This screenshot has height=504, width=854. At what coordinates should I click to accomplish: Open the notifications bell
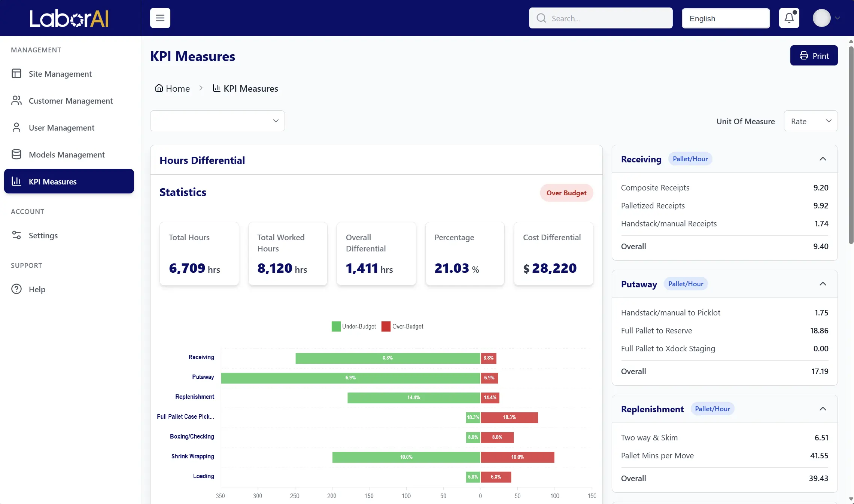789,18
